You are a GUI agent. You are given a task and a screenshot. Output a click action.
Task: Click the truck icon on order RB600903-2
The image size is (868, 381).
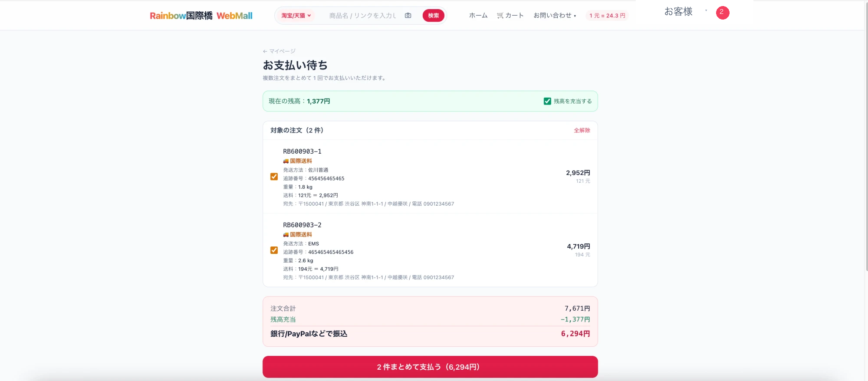tap(286, 235)
